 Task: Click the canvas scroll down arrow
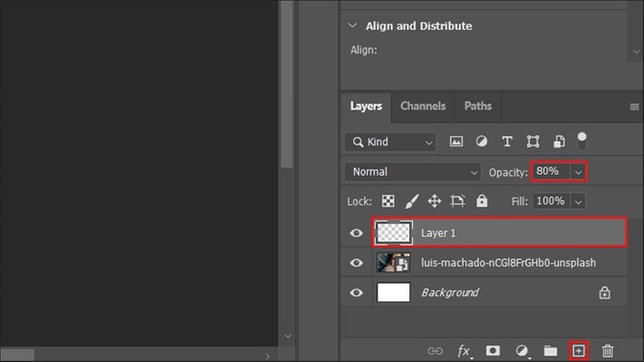click(x=287, y=335)
